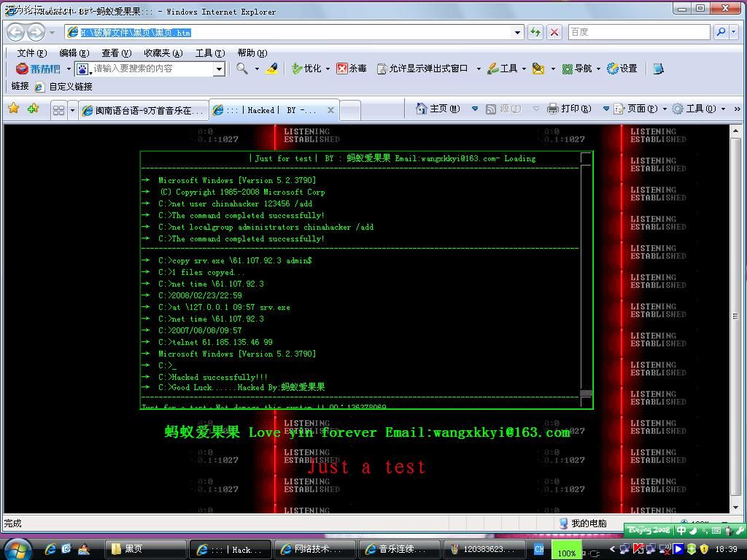This screenshot has height=560, width=747.
Task: Refresh the page with the green arrows
Action: [x=535, y=32]
